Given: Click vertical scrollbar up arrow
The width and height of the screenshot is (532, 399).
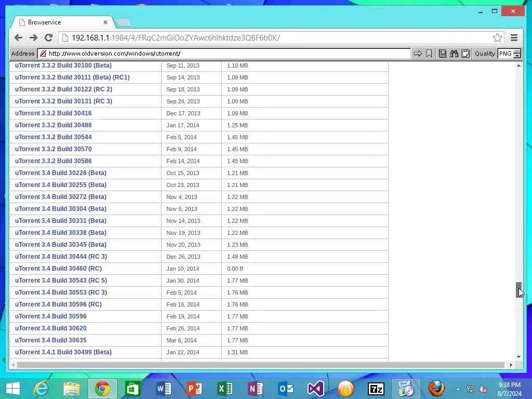Looking at the screenshot, I should 518,65.
